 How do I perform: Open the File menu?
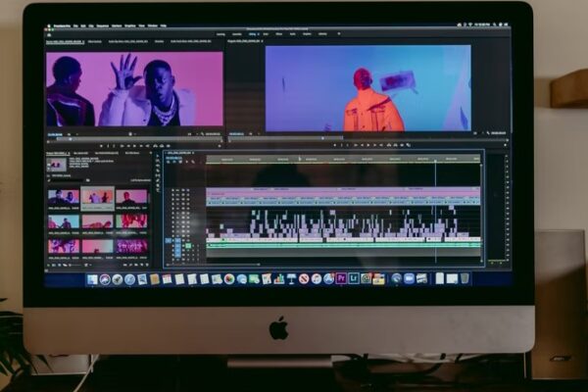[75, 25]
